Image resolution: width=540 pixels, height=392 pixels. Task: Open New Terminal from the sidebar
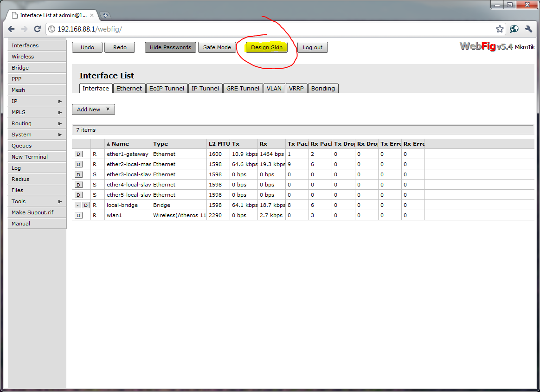point(37,157)
